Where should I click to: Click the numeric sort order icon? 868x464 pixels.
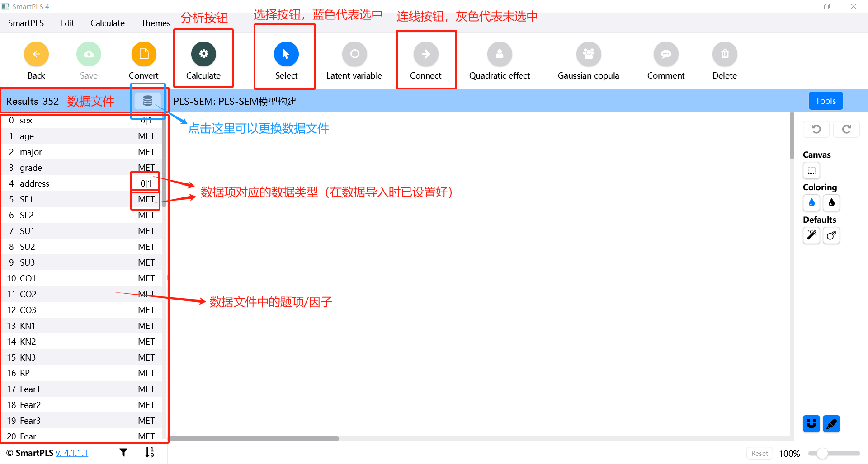click(x=150, y=452)
